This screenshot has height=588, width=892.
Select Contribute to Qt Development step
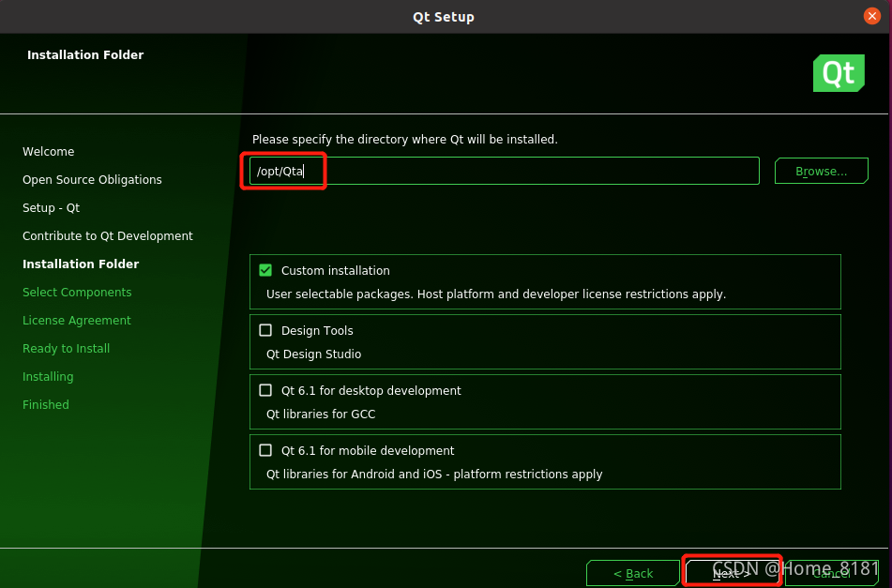click(108, 236)
